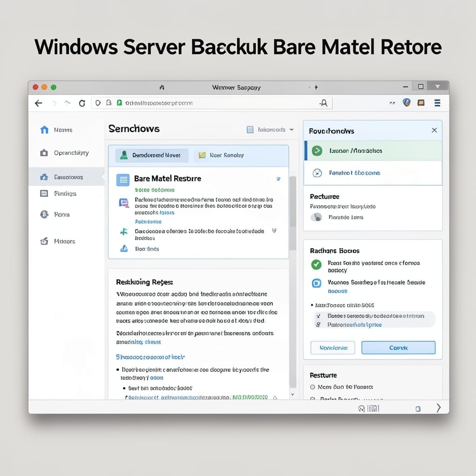Click the briefcase icon beside Oprancticjry
Image resolution: width=476 pixels, height=476 pixels.
pyautogui.click(x=44, y=152)
